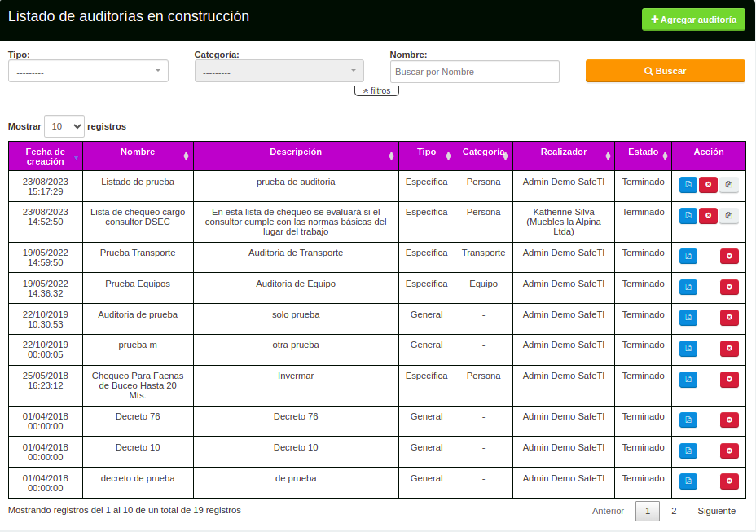Delete the Decreto 76 audit
The height and width of the screenshot is (532, 756).
[x=729, y=420]
